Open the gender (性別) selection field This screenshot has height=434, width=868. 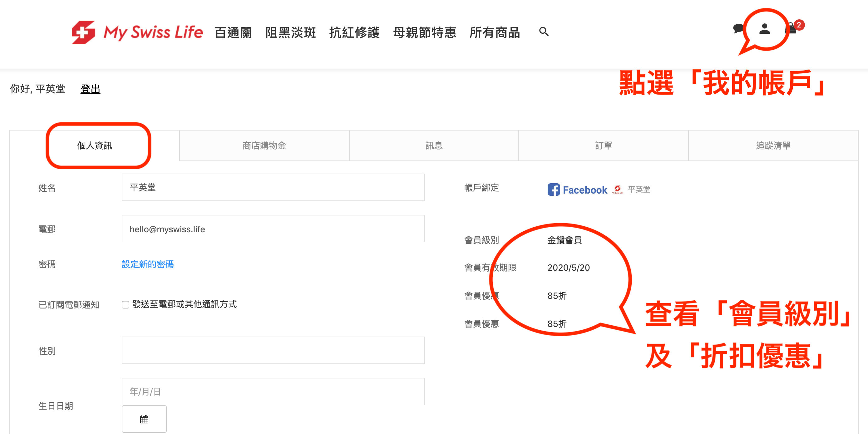(x=273, y=350)
